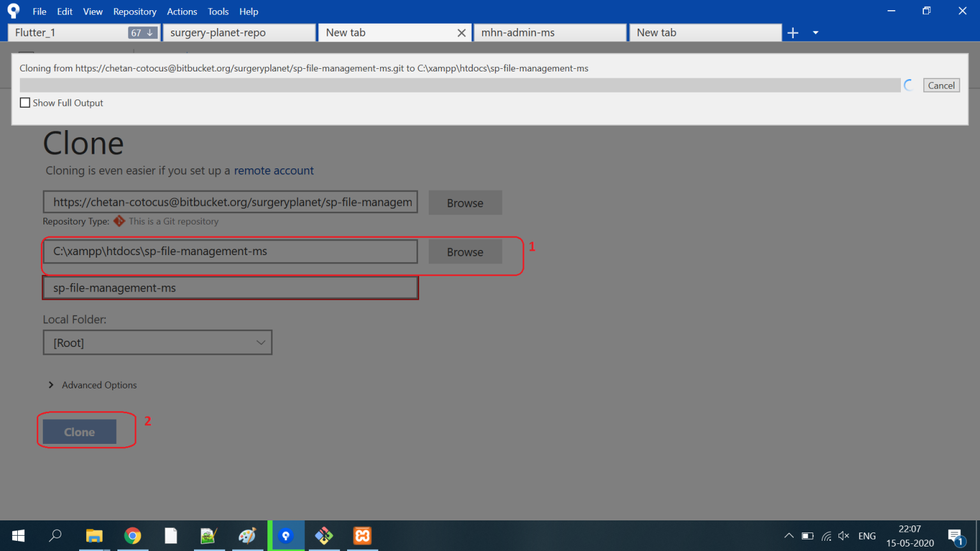Open the tab list dropdown arrow
980x551 pixels.
tap(815, 33)
